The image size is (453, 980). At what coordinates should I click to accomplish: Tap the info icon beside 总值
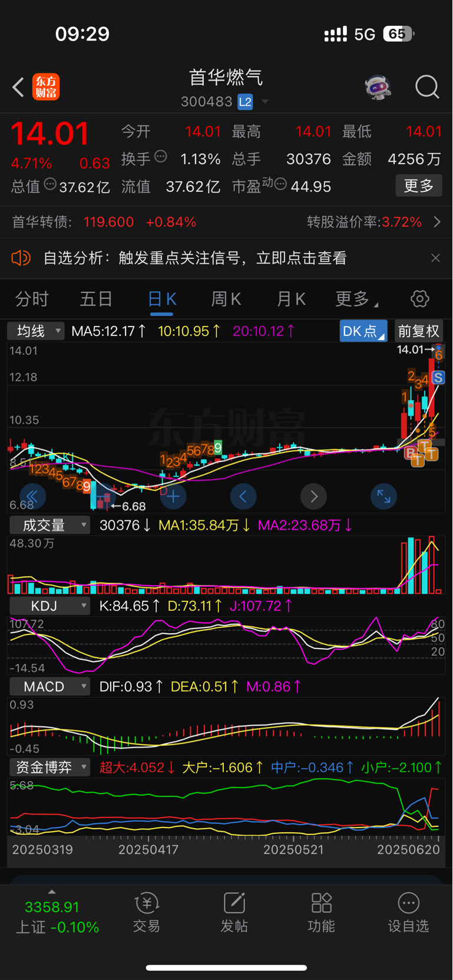50,184
